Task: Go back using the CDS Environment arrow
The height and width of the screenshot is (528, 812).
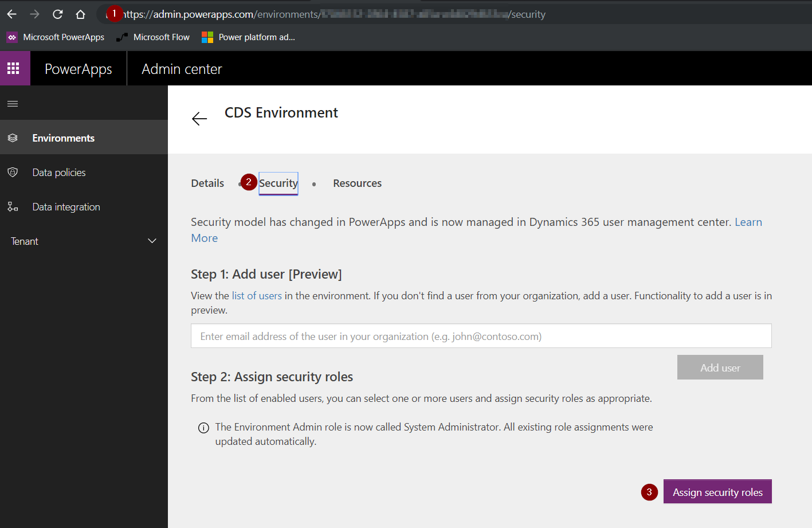Action: pos(199,119)
